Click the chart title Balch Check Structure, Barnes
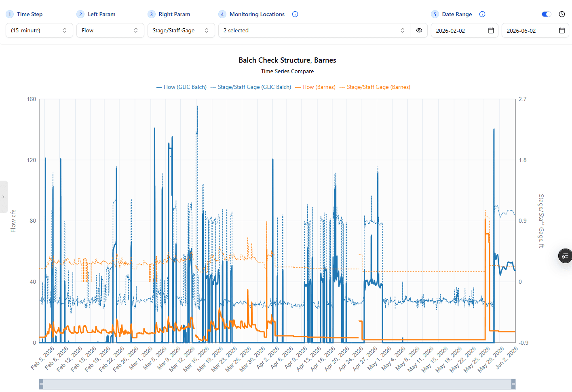The width and height of the screenshot is (572, 392). [x=287, y=60]
